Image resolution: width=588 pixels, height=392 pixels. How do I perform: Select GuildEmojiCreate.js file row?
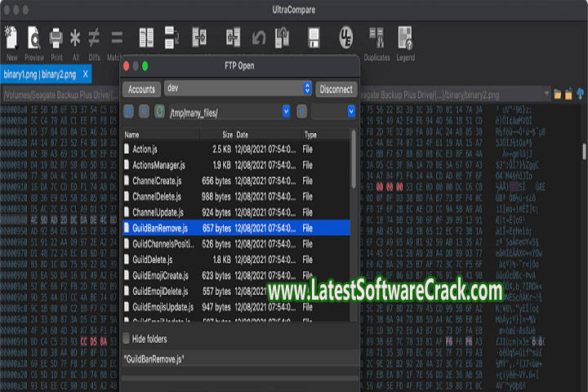pos(237,275)
